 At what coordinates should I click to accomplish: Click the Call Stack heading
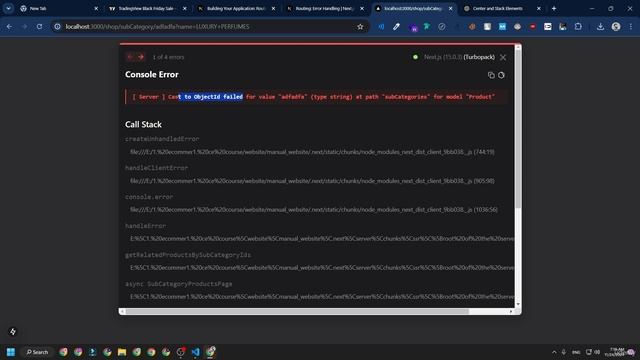point(143,124)
